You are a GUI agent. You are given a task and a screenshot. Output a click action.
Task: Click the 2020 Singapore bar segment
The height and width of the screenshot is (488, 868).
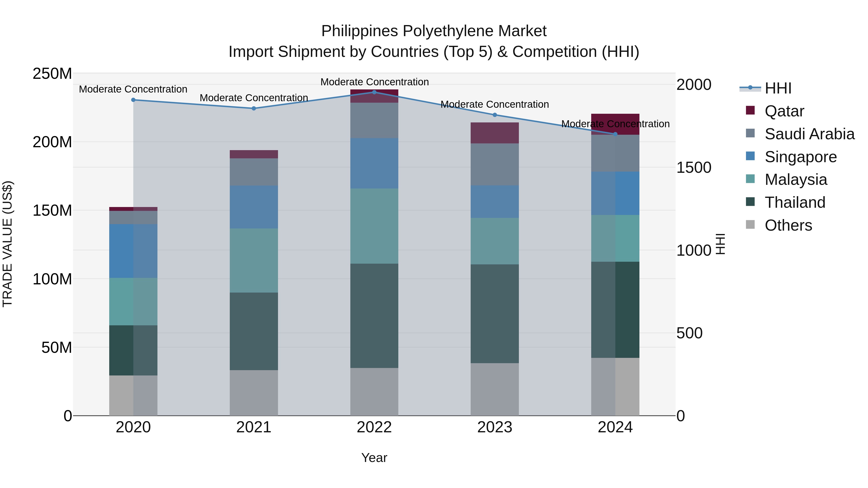(x=133, y=251)
